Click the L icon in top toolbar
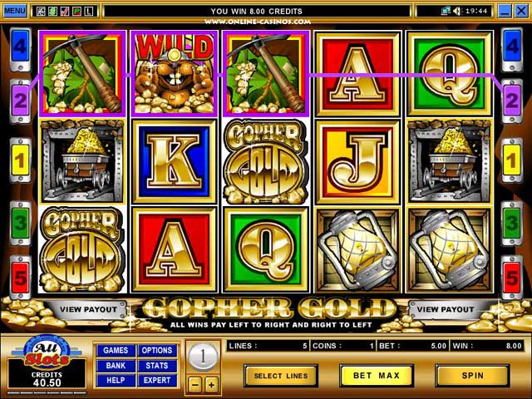The image size is (532, 399). [89, 12]
